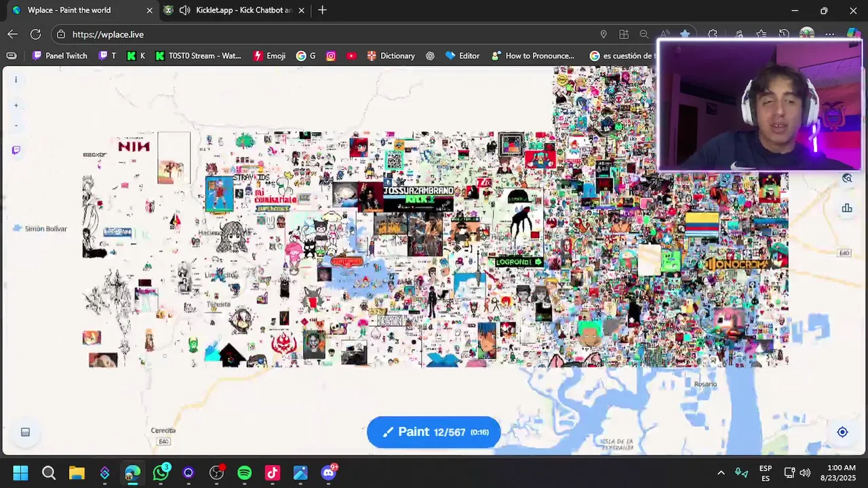Open the Dictionary bookmark
Image resolution: width=868 pixels, height=488 pixels.
391,56
